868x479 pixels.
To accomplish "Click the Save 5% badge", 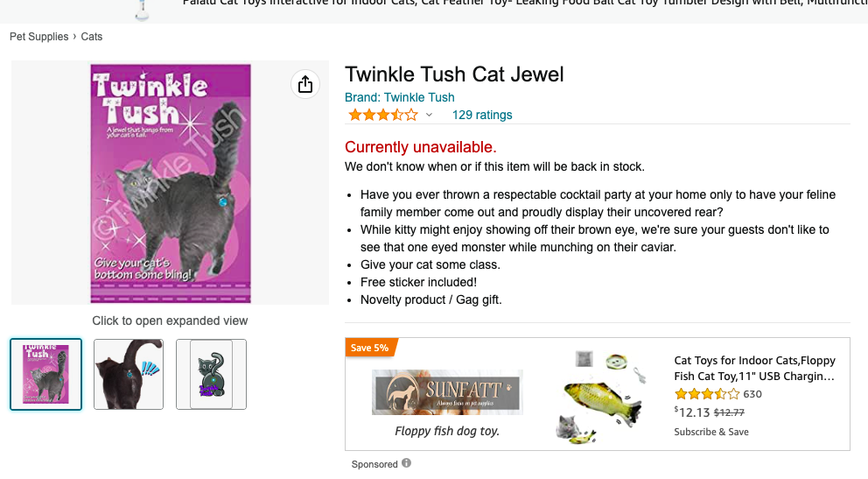I will (x=370, y=348).
